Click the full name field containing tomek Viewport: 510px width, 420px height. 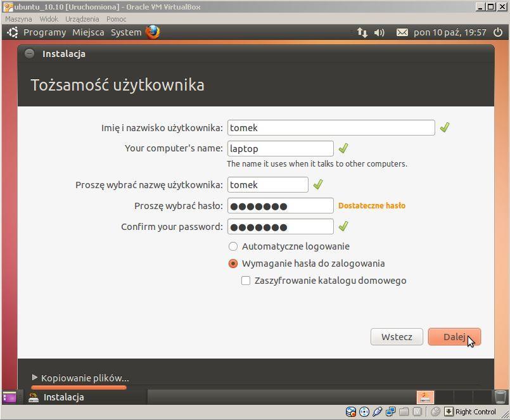[331, 127]
